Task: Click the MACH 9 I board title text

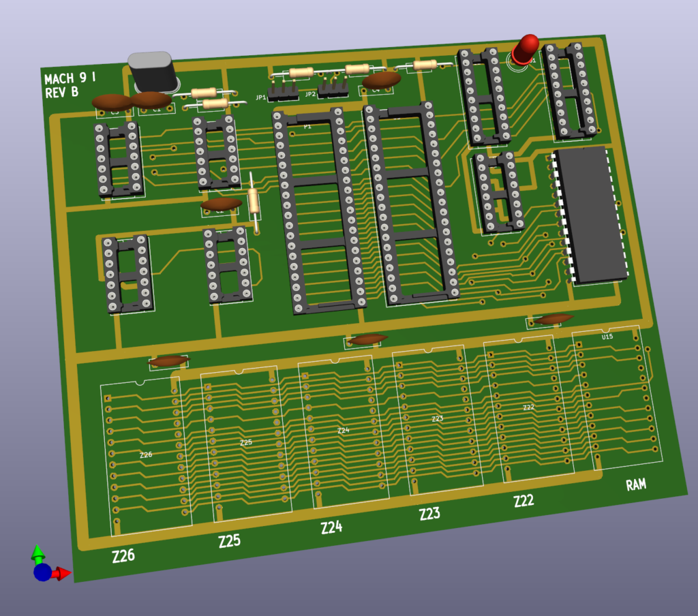Action: (x=70, y=77)
